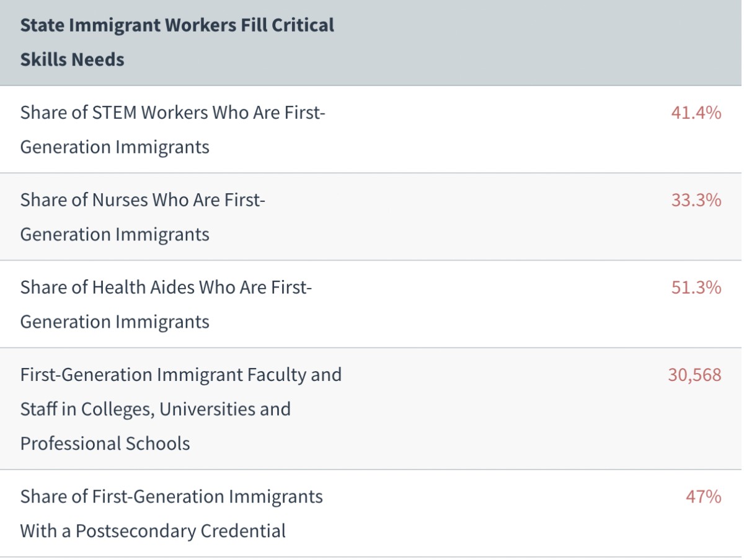This screenshot has height=560, width=744.
Task: Click the 'Skills Needs' header line
Action: pos(73,59)
